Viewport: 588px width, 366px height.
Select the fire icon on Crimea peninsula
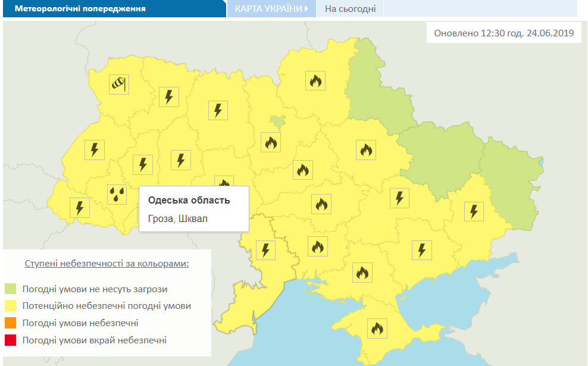coord(377,329)
